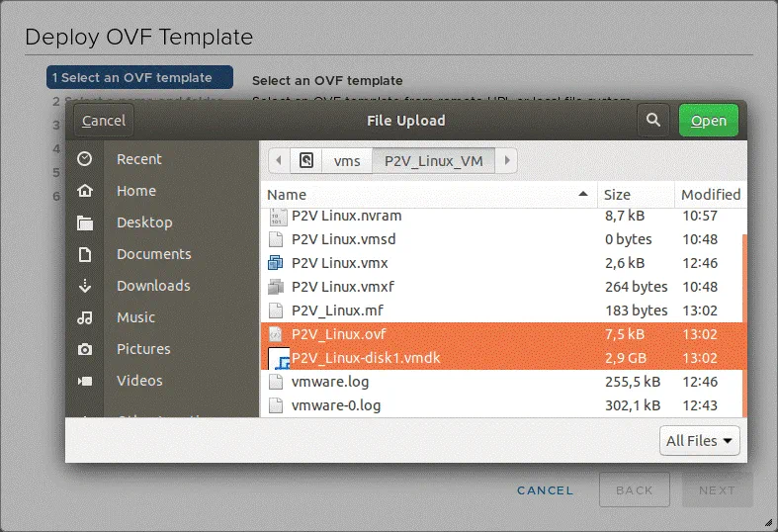Click the Home house icon in sidebar

click(x=85, y=191)
